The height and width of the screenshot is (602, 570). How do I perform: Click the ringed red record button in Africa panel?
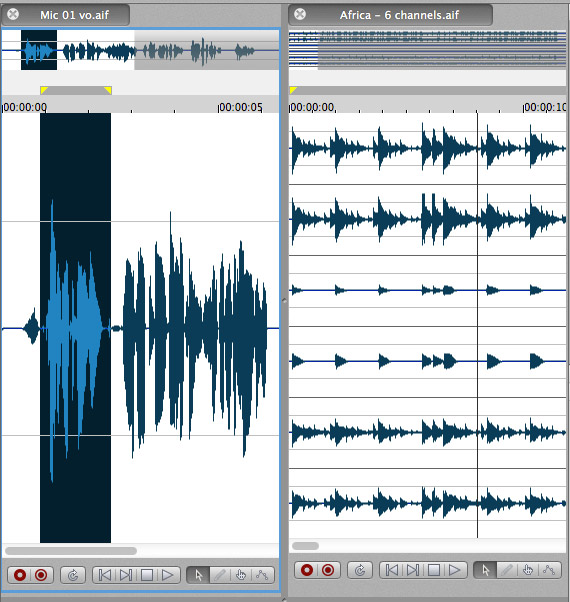click(x=328, y=570)
